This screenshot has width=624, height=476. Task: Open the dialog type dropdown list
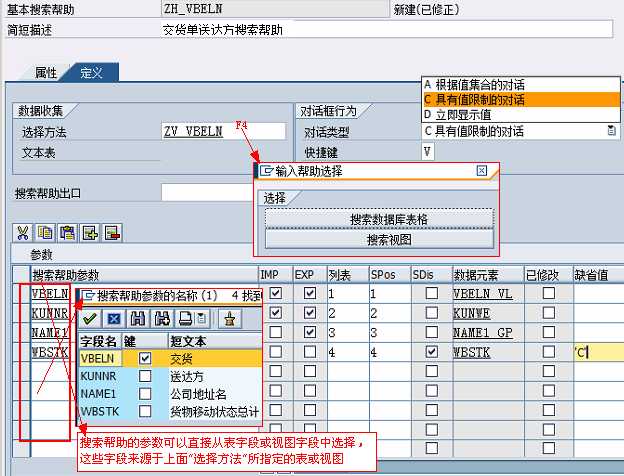[611, 131]
